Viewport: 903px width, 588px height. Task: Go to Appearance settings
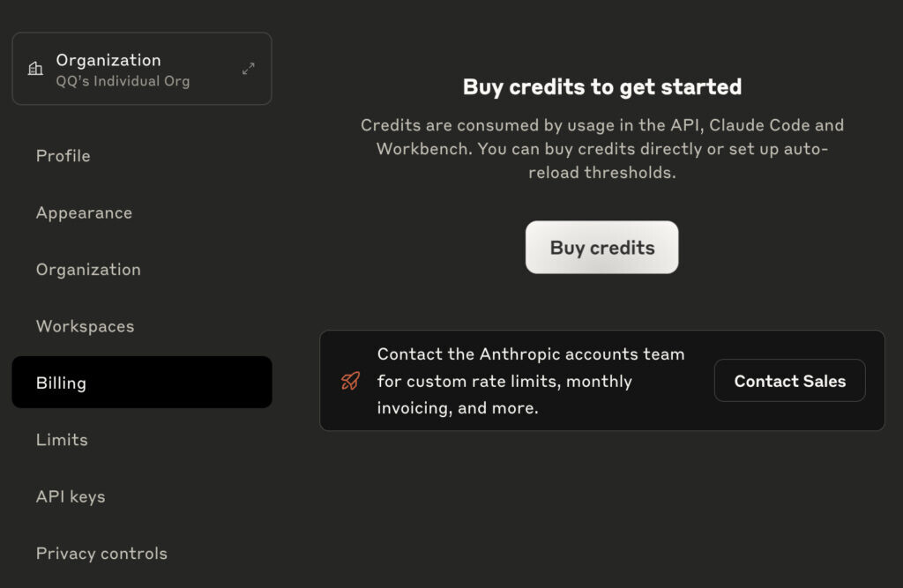(84, 212)
